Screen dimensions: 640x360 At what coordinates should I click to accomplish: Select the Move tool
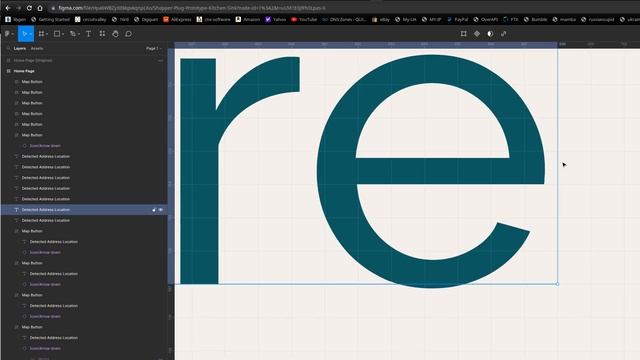24,34
